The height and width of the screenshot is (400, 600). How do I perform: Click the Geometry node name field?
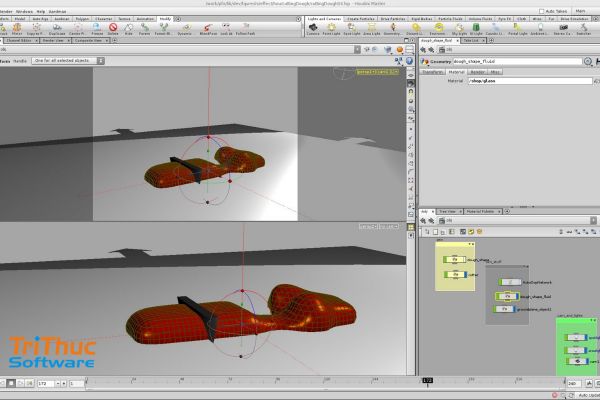[x=517, y=61]
